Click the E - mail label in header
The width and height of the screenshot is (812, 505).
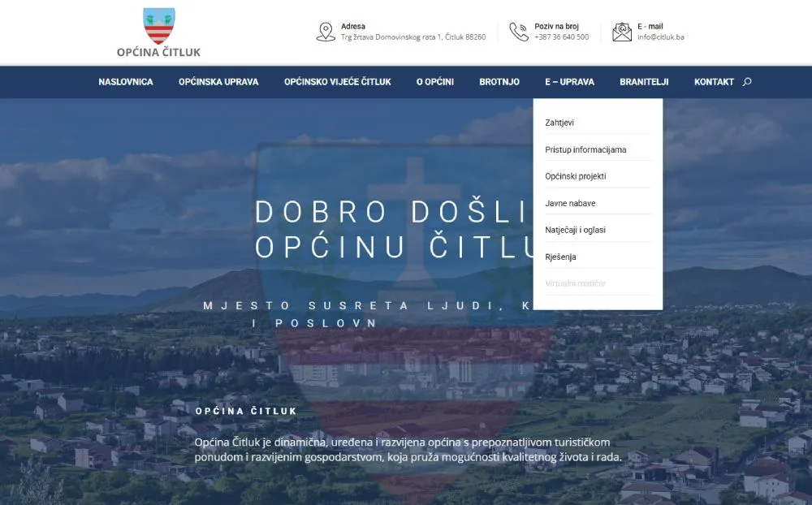click(x=650, y=27)
